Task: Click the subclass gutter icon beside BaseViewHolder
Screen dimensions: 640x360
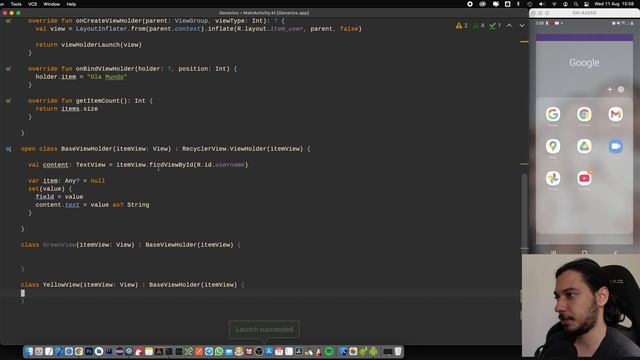Action: (x=8, y=149)
